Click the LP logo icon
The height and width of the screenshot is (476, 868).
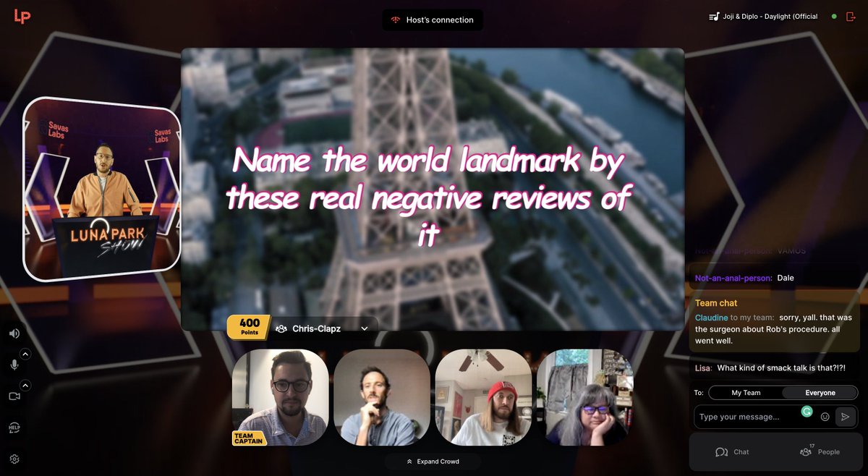tap(22, 16)
